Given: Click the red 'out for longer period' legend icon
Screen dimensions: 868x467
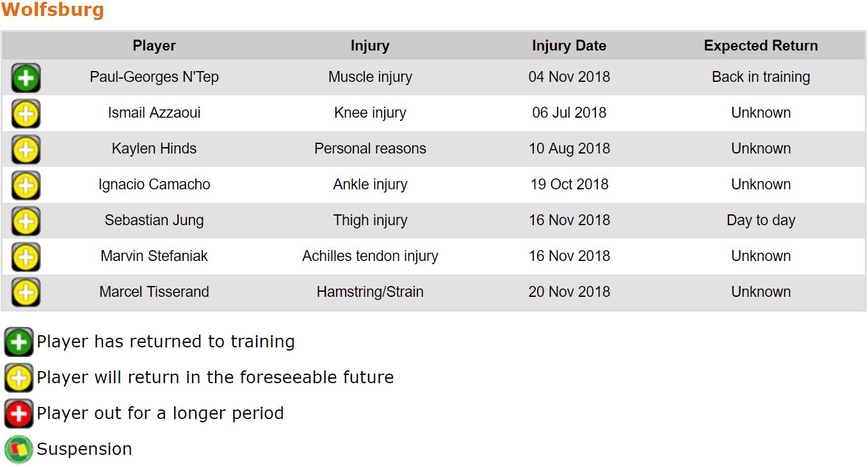Looking at the screenshot, I should 19,413.
